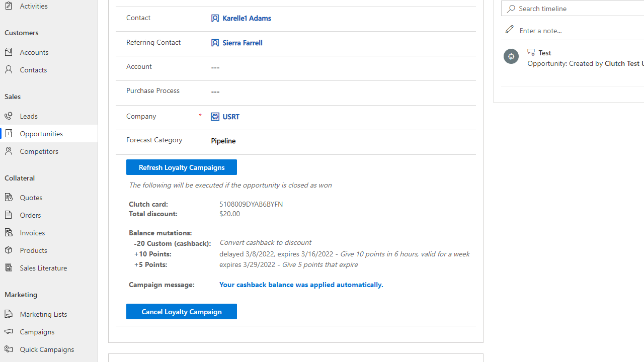Open the USRT company link

pos(231,117)
